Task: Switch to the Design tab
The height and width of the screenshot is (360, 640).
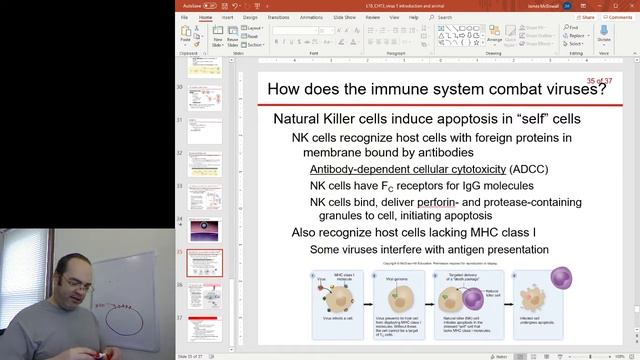Action: click(250, 18)
